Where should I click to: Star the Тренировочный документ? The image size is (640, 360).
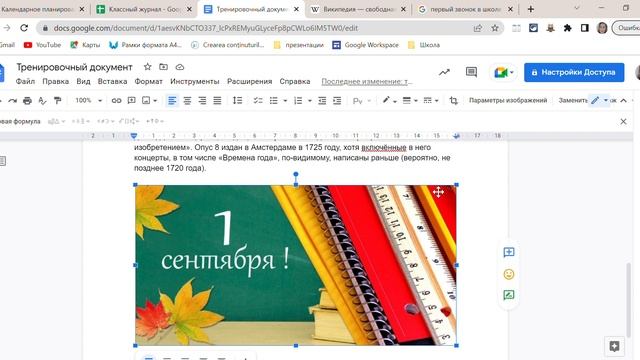(x=147, y=67)
